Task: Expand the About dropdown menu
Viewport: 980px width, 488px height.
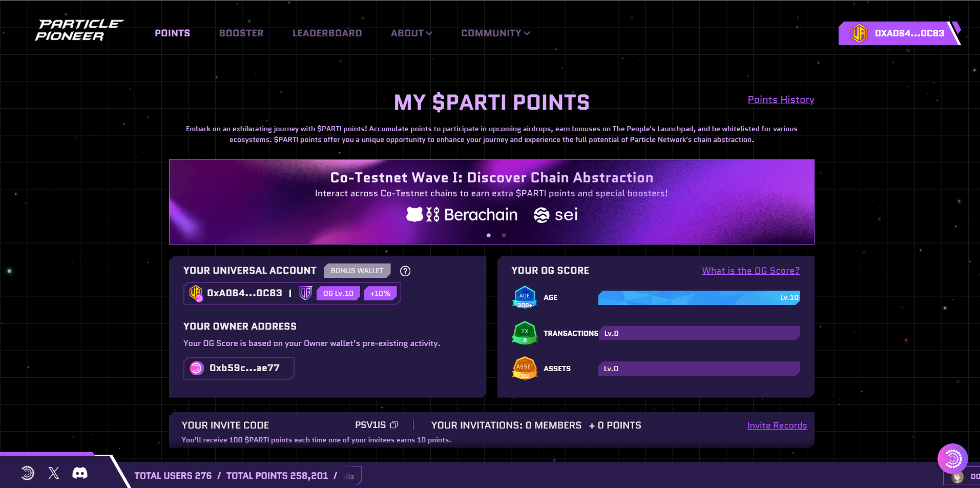Action: pyautogui.click(x=411, y=33)
